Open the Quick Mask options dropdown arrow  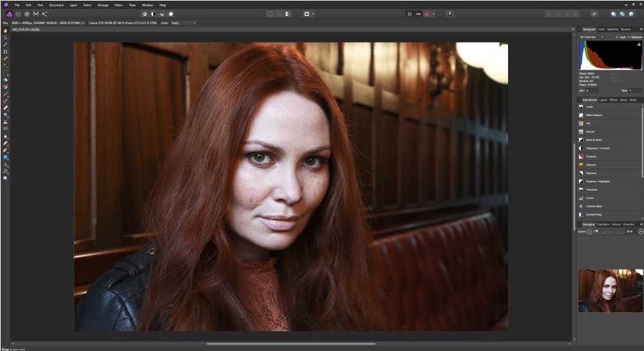pyautogui.click(x=313, y=14)
